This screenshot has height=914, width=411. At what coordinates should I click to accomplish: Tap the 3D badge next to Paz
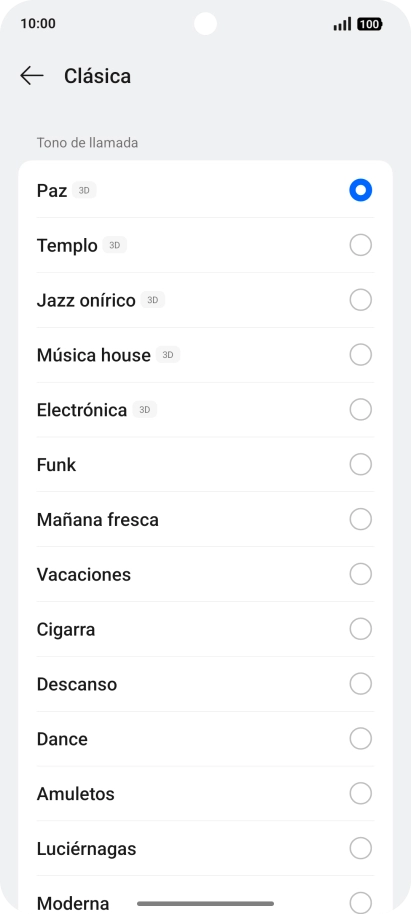84,191
